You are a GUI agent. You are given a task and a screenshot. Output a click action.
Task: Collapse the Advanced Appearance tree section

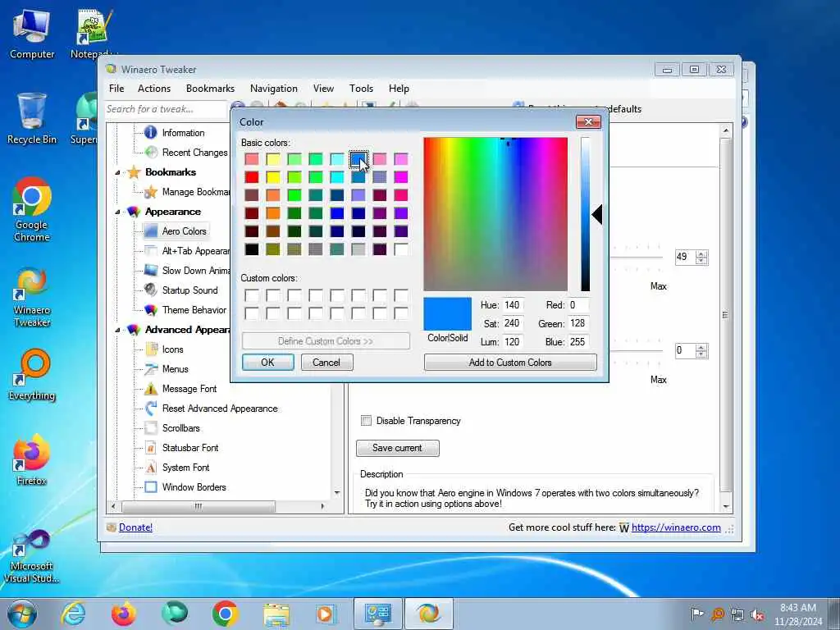coord(117,330)
